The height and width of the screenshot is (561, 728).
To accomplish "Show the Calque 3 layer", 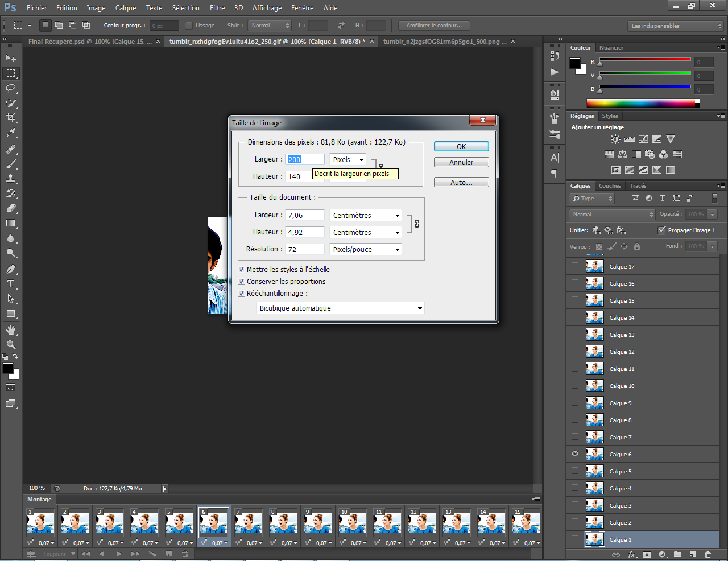I will [575, 505].
